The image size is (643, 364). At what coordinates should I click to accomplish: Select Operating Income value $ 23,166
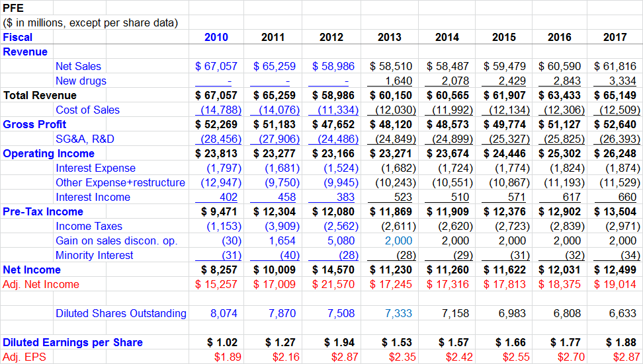(x=333, y=153)
